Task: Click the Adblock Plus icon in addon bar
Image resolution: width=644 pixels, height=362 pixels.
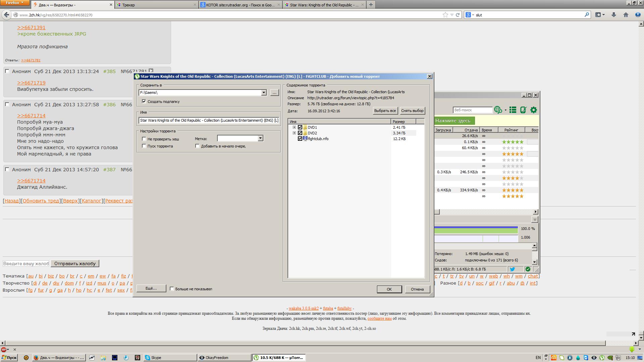Action: (x=4, y=350)
